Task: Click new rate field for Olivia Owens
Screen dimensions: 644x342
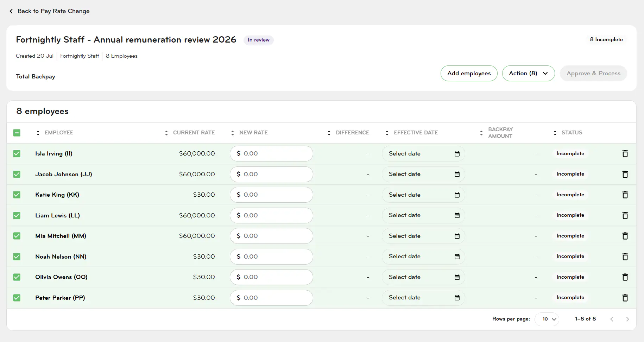Action: tap(271, 277)
